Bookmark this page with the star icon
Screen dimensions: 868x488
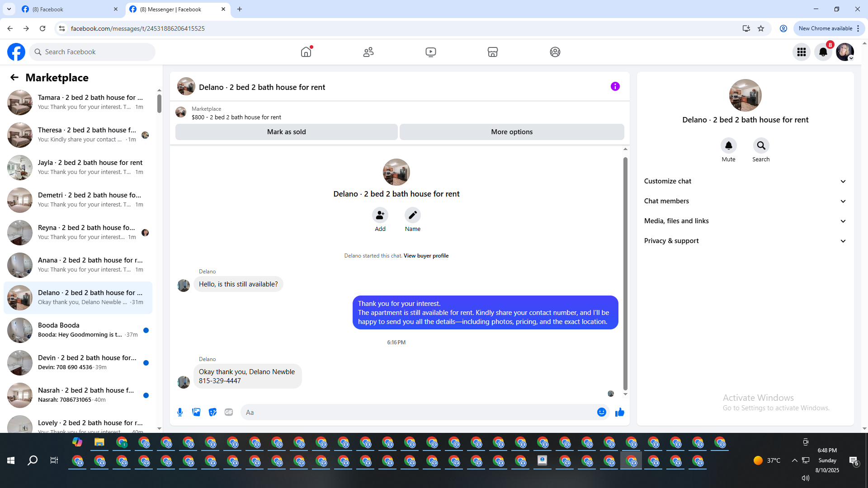(761, 28)
